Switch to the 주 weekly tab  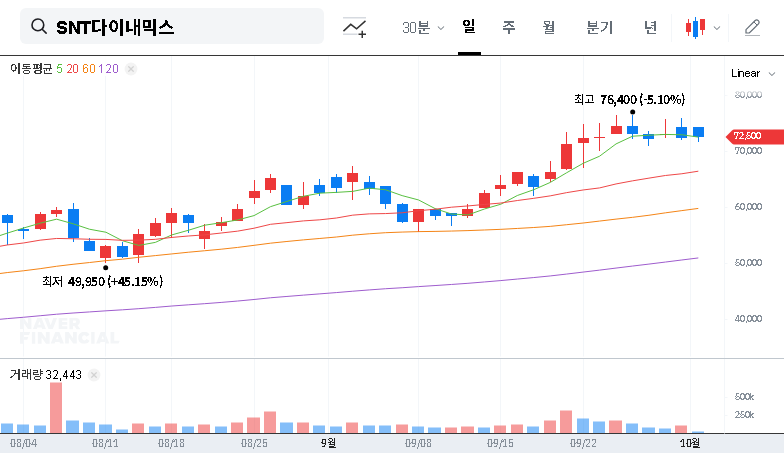click(509, 27)
